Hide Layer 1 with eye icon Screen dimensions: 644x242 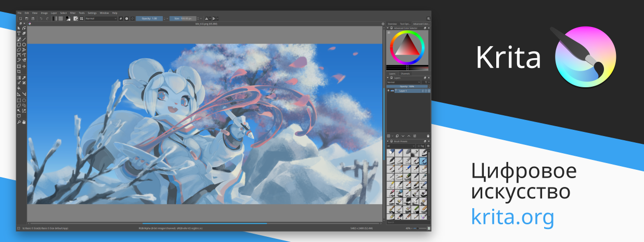point(389,91)
